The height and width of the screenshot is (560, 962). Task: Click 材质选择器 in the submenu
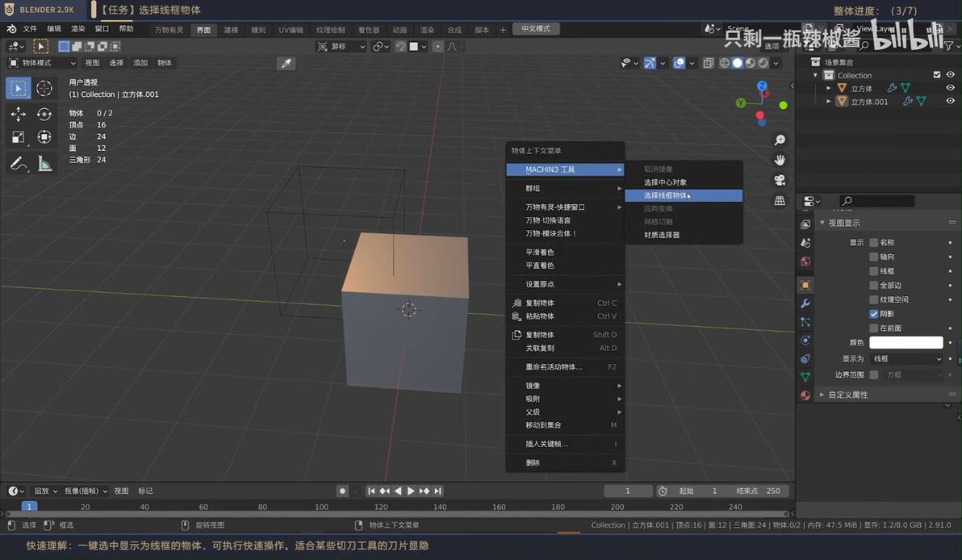[684, 235]
